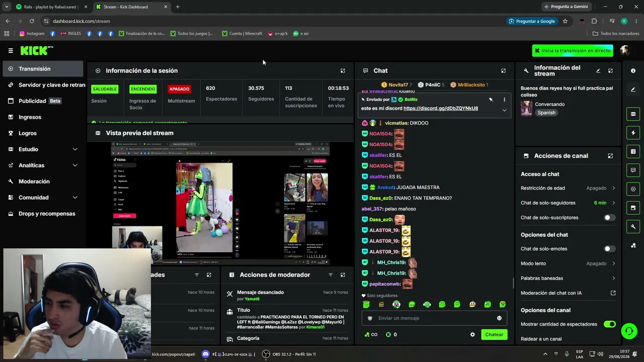Viewport: 644px width, 362px height.
Task: Open the info icon in right rail
Action: point(633,71)
